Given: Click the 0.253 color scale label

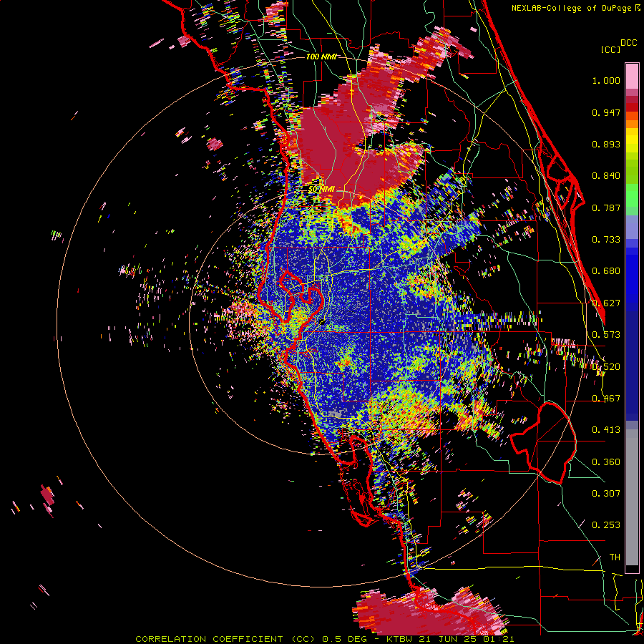Looking at the screenshot, I should pos(606,525).
